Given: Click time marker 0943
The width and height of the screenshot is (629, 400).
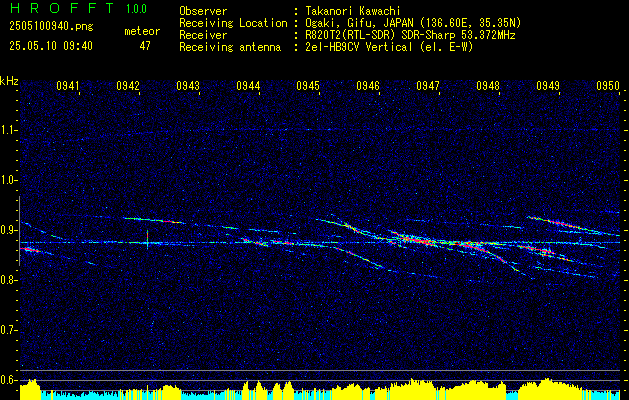Looking at the screenshot, I should [188, 86].
